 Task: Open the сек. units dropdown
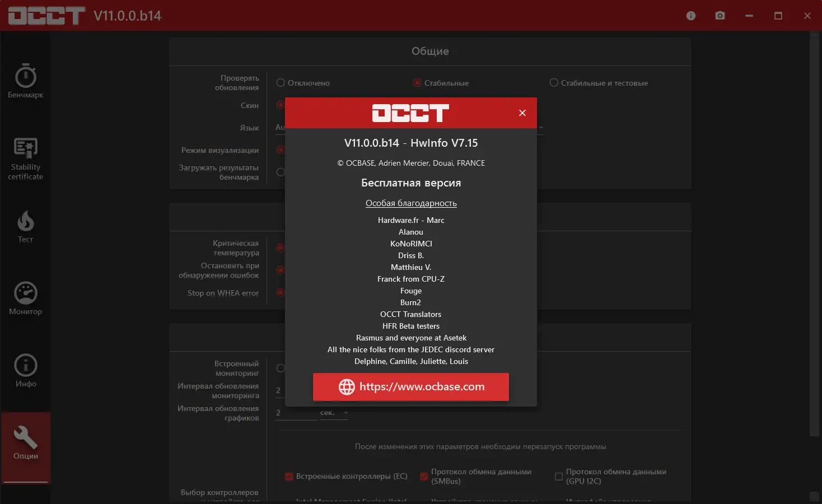(334, 413)
